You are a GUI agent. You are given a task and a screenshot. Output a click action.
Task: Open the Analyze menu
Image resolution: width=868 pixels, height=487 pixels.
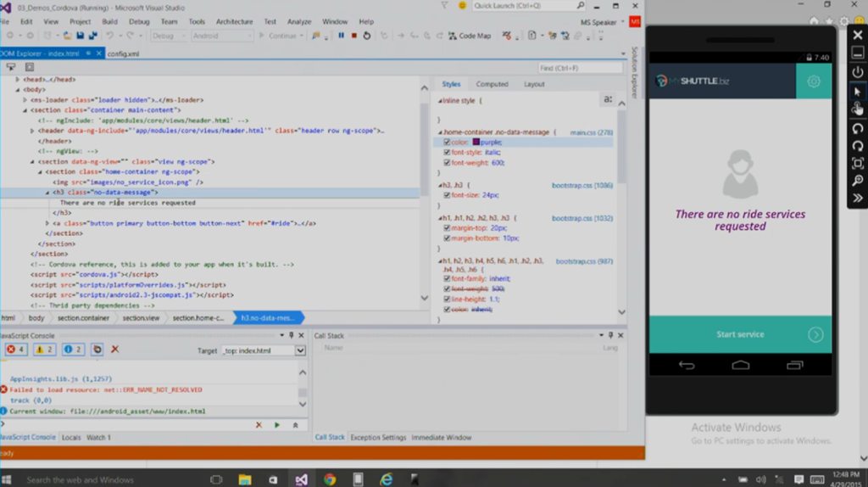pyautogui.click(x=299, y=21)
